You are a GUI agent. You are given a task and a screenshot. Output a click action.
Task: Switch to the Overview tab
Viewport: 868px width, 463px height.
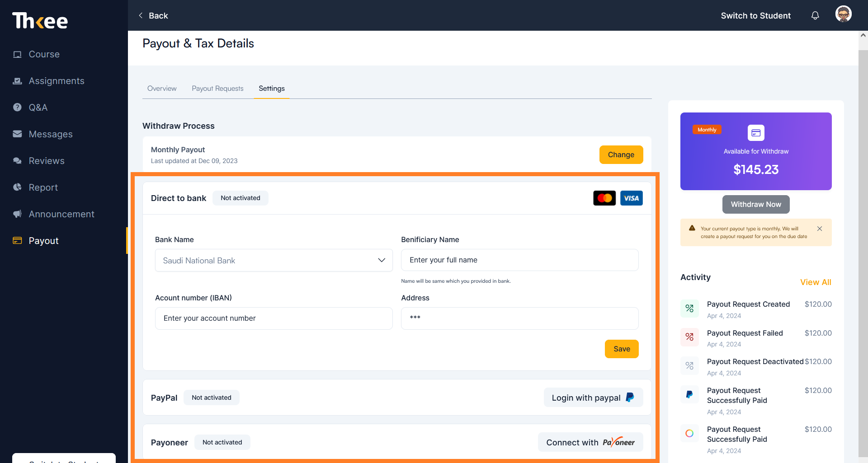(x=162, y=89)
